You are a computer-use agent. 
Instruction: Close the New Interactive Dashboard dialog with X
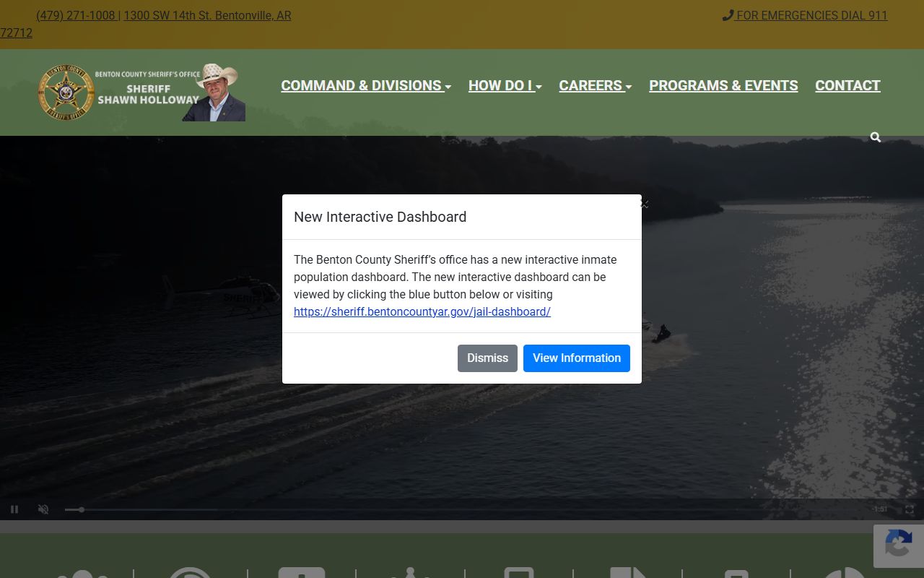(x=645, y=204)
